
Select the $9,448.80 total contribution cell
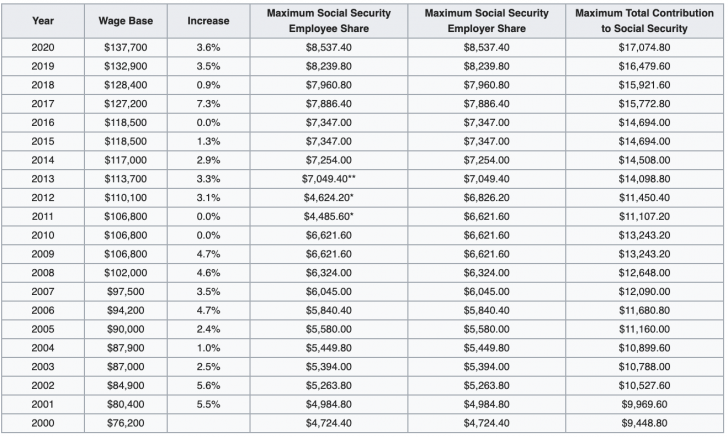[x=644, y=423]
